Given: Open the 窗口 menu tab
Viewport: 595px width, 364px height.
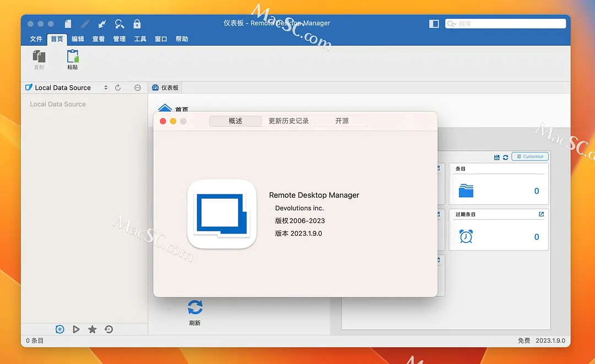Looking at the screenshot, I should coord(161,39).
